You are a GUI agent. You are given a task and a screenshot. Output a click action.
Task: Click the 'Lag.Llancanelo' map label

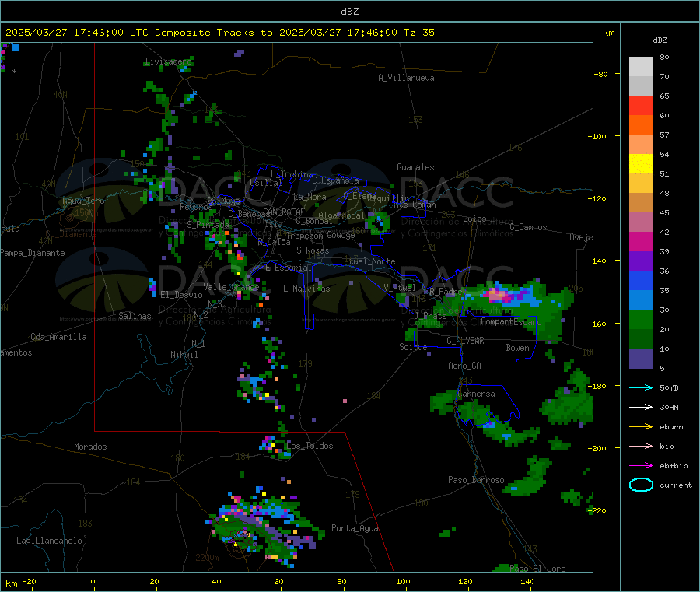tap(49, 541)
